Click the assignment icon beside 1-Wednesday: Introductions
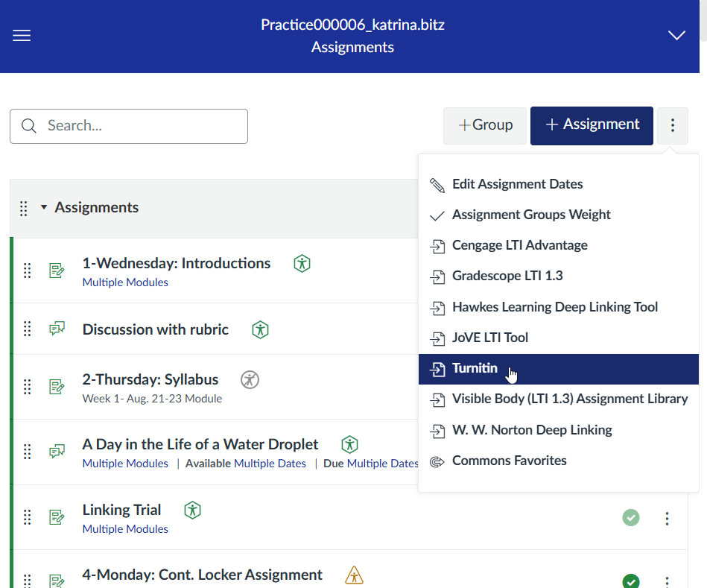The width and height of the screenshot is (707, 588). coord(57,271)
